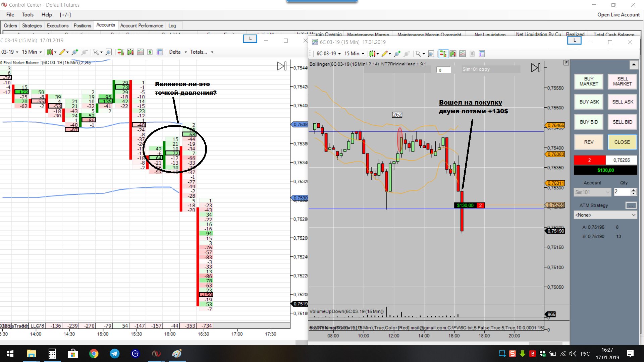
Task: Open Telegram from the Windows taskbar
Action: pos(115,354)
